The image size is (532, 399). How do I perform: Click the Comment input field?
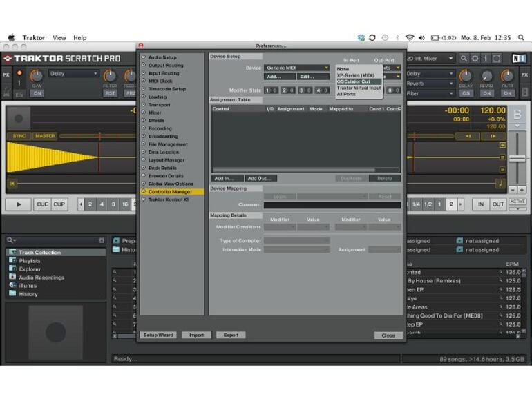tap(332, 205)
